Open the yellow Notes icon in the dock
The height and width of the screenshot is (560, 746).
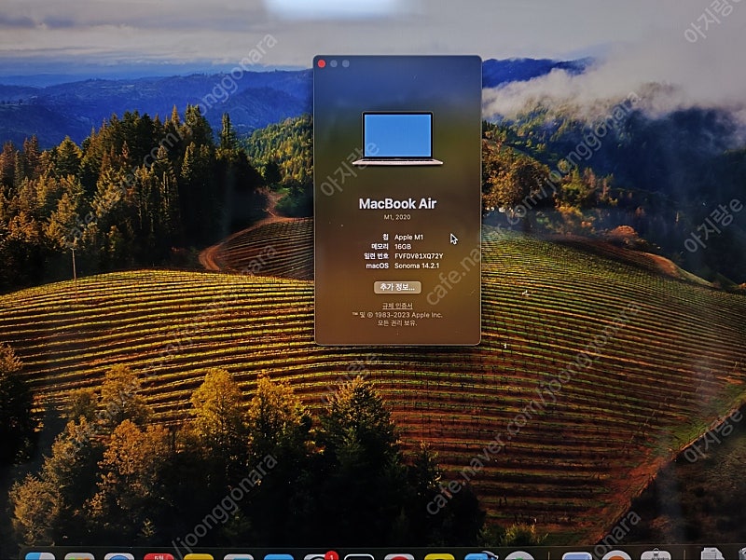point(199,556)
